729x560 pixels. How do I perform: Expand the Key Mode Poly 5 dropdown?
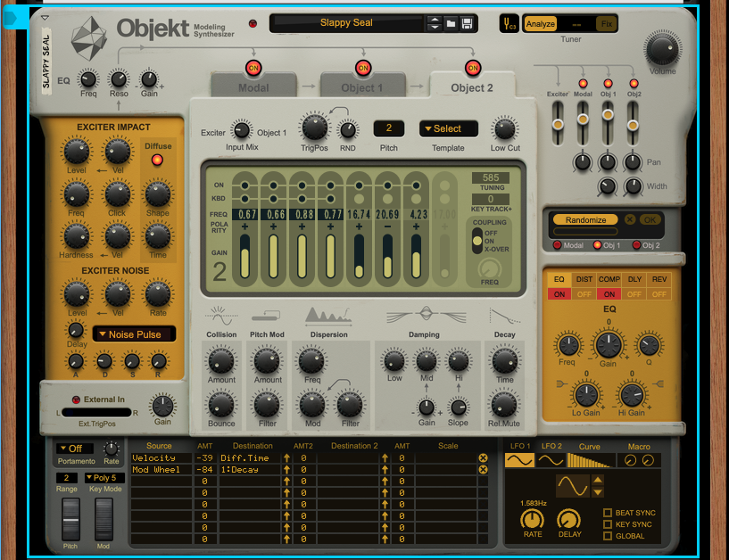tap(104, 477)
